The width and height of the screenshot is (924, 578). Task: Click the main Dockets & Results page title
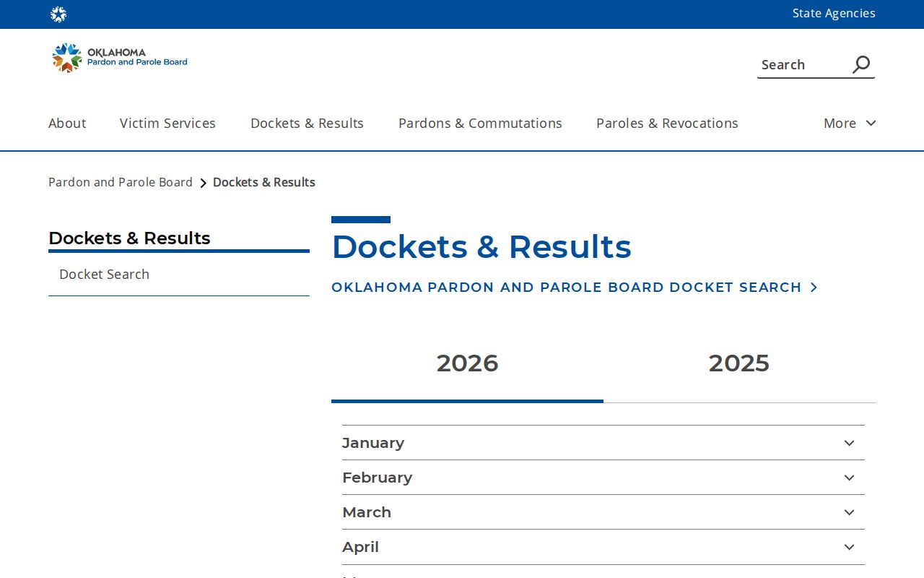[x=481, y=247]
